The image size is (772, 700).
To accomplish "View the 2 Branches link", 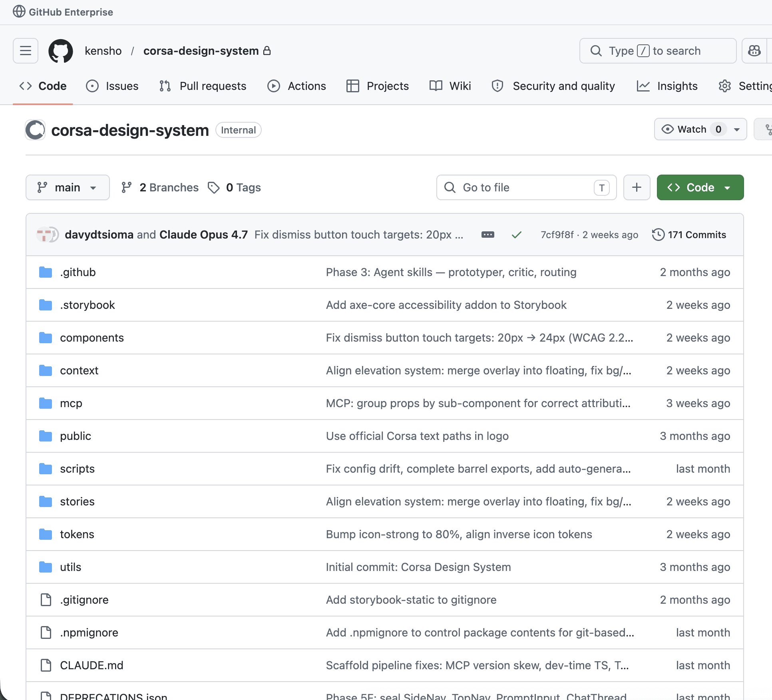I will click(160, 187).
